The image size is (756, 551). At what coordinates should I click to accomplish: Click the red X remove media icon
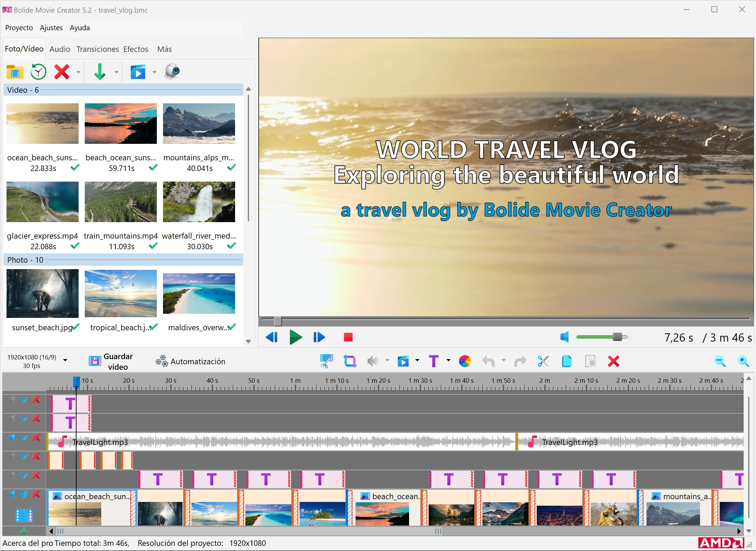pos(62,72)
